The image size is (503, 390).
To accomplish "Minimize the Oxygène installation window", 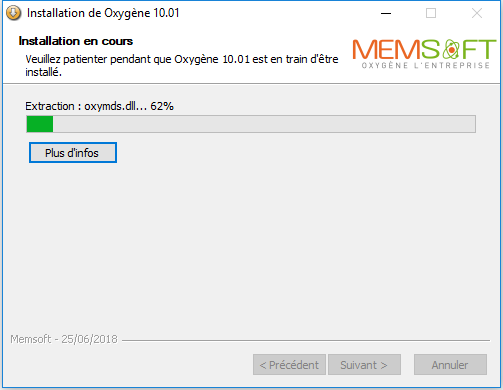I will [386, 13].
